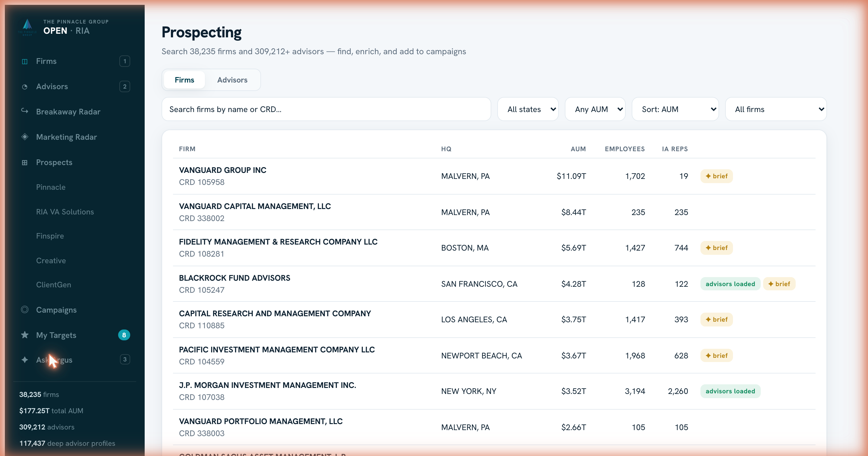Viewport: 868px width, 456px height.
Task: Open J.P. MORGAN INVESTMENT MANAGEMENT INC.
Action: pyautogui.click(x=494, y=391)
